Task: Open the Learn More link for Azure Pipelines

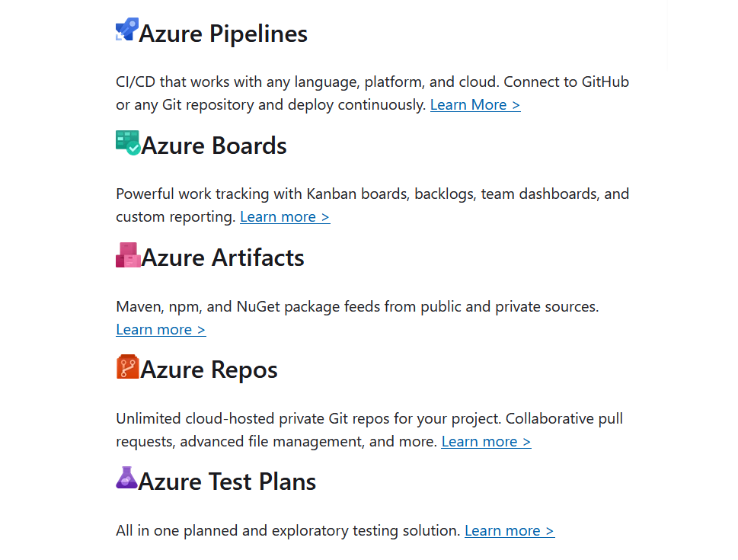Action: click(x=475, y=105)
